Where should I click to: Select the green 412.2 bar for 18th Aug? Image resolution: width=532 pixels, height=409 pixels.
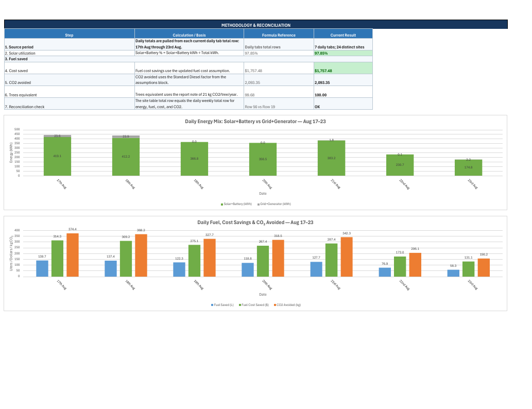click(x=126, y=157)
